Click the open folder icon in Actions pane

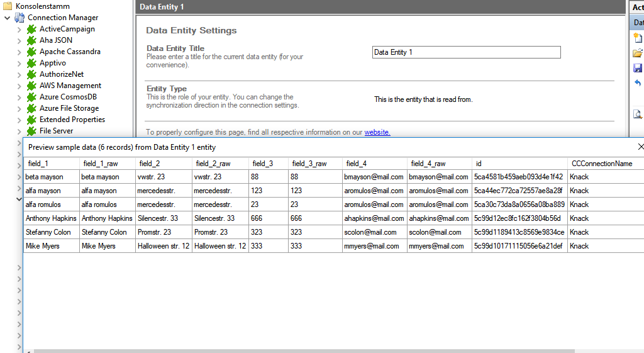pos(638,53)
